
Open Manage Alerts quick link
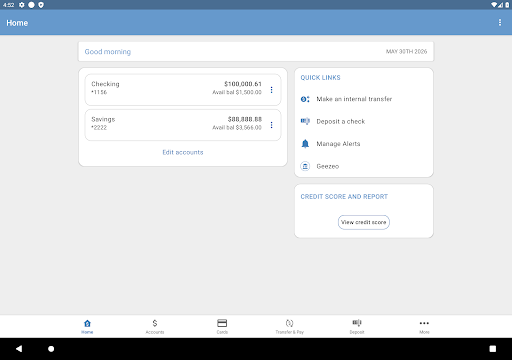(338, 144)
